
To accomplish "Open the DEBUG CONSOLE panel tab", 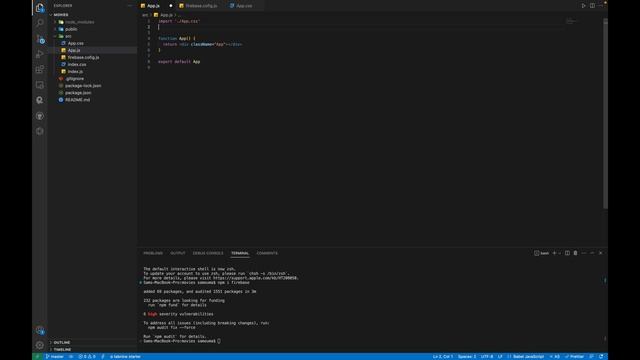I will pyautogui.click(x=208, y=253).
